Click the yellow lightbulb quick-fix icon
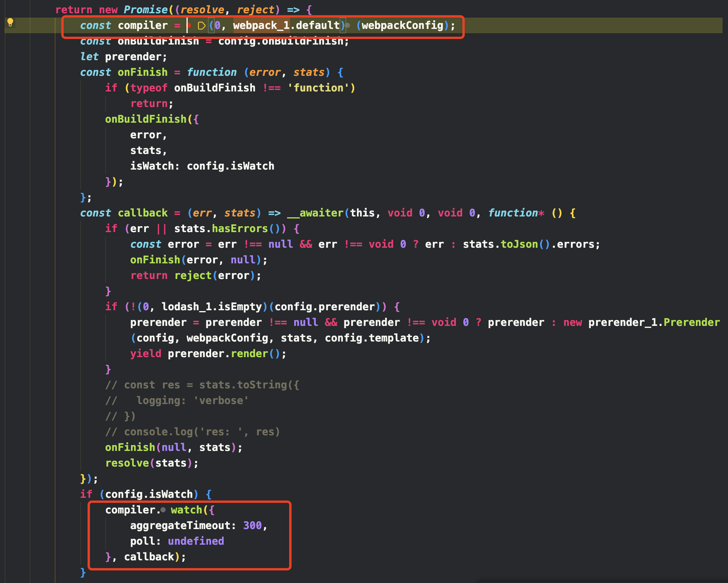 tap(11, 23)
